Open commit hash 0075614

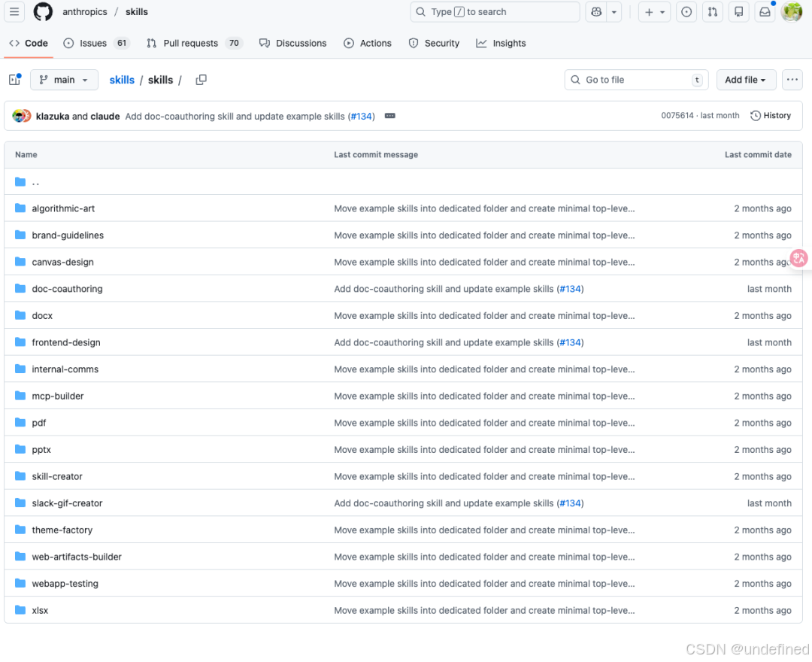(x=677, y=116)
